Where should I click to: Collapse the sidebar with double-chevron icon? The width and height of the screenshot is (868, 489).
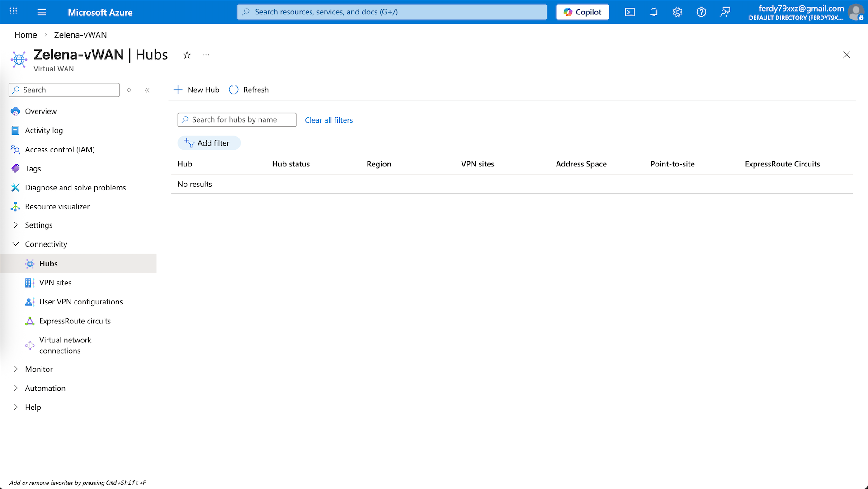[147, 90]
